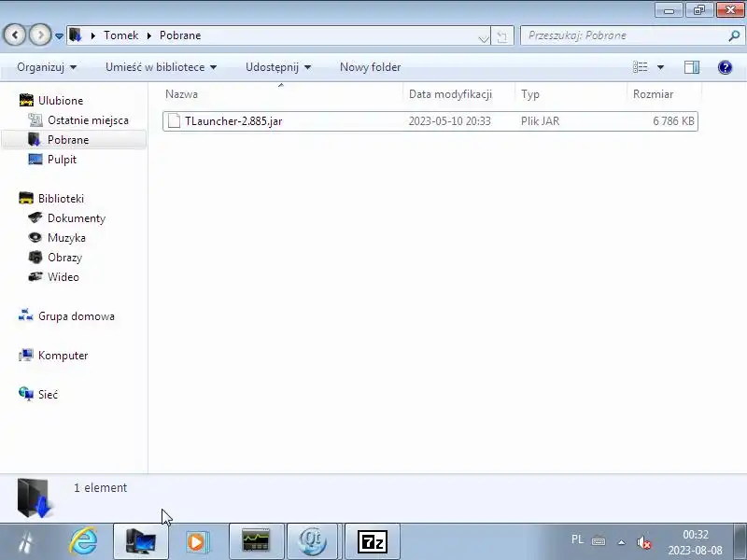This screenshot has width=747, height=560.
Task: Select Biblioteki in the navigation pane
Action: point(61,199)
